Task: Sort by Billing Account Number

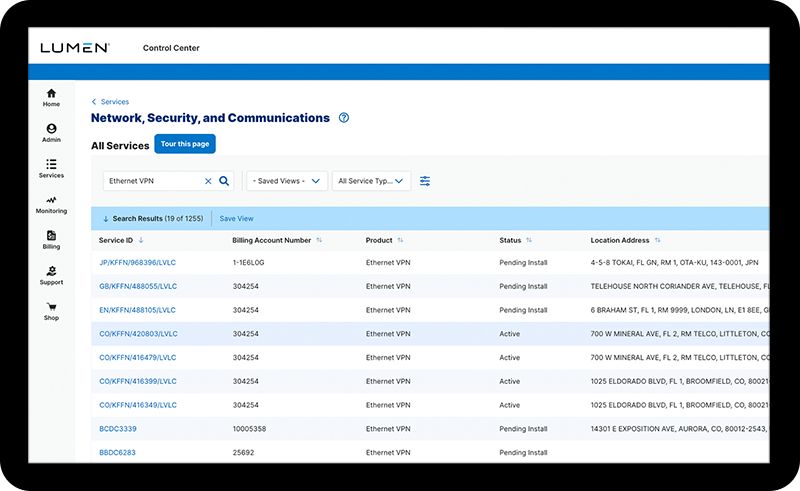Action: click(319, 240)
